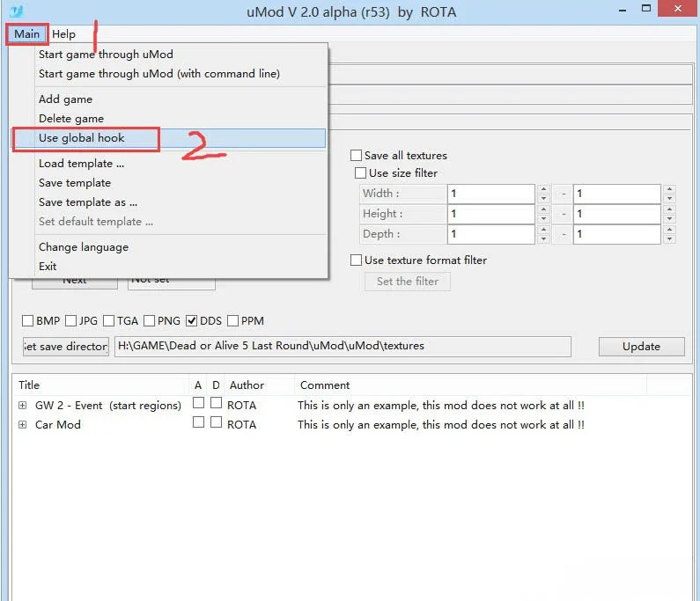Click the Set the filter button
Screen dimensions: 700x601
tap(408, 282)
